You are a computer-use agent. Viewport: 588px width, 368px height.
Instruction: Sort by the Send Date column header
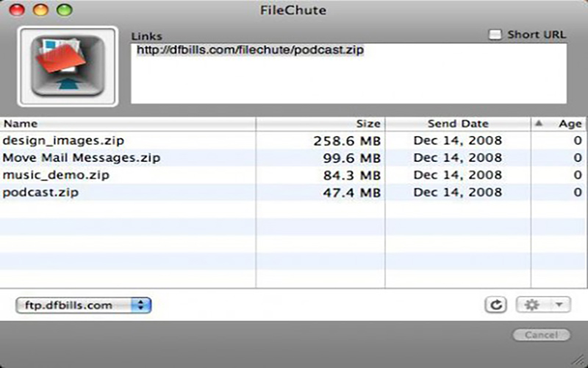458,124
